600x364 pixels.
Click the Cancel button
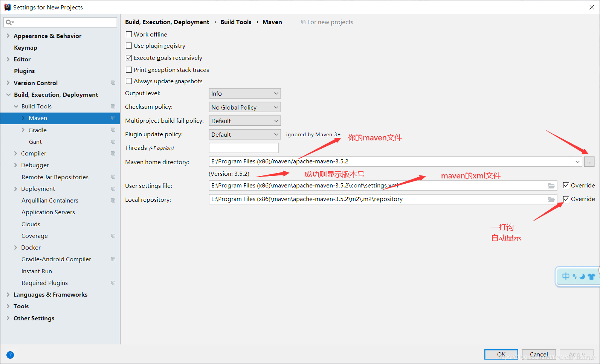coord(539,355)
